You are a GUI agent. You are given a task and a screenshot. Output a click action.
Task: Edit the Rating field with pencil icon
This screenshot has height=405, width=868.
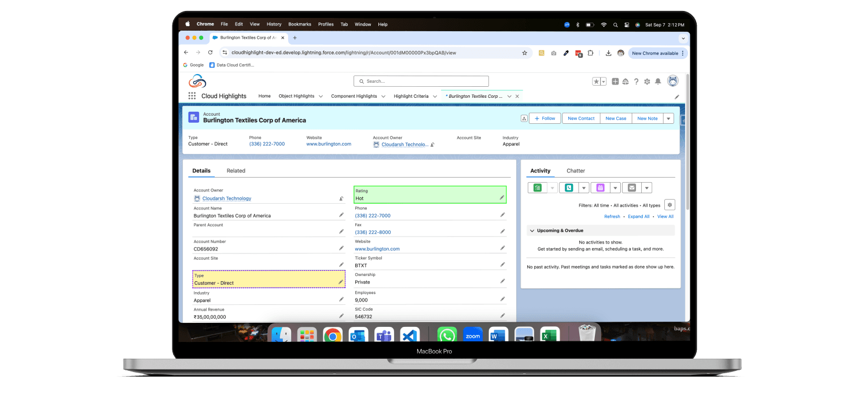click(x=502, y=198)
